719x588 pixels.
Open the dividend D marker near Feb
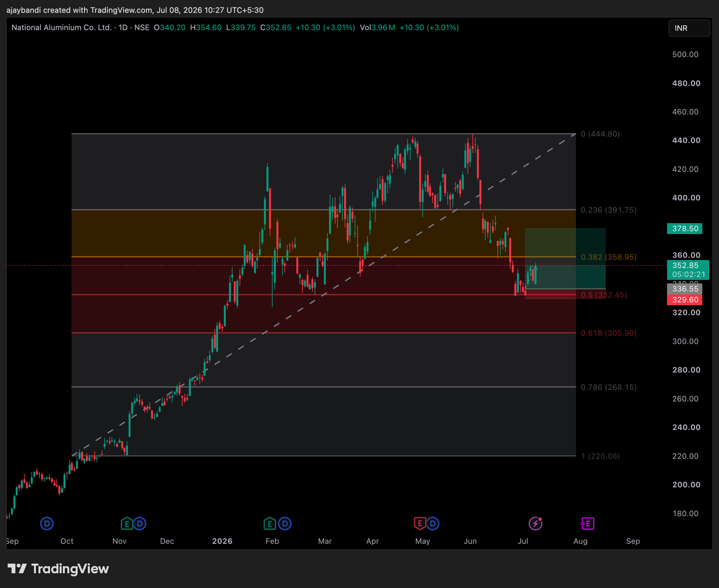click(x=285, y=524)
